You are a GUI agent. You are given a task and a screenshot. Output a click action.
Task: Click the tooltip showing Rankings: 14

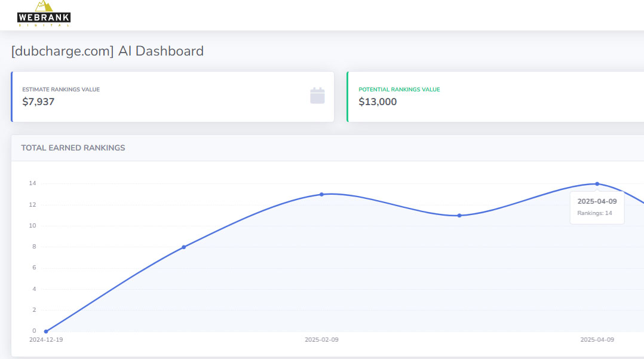597,207
